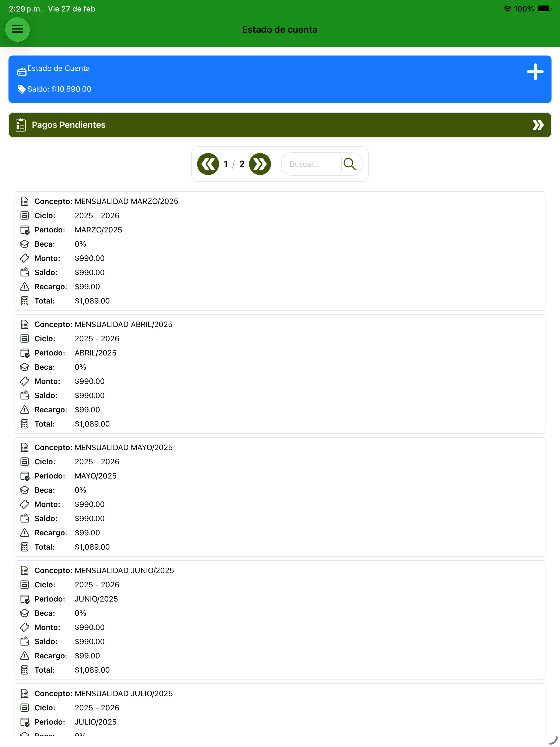Tap the Estado de Cuenta card title
The width and height of the screenshot is (560, 747).
[59, 68]
